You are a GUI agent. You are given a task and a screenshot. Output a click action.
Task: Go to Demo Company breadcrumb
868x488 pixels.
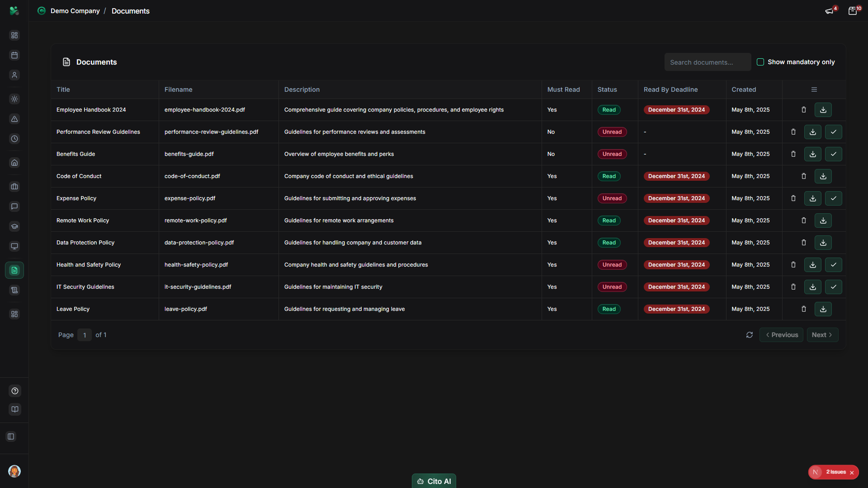click(x=75, y=11)
